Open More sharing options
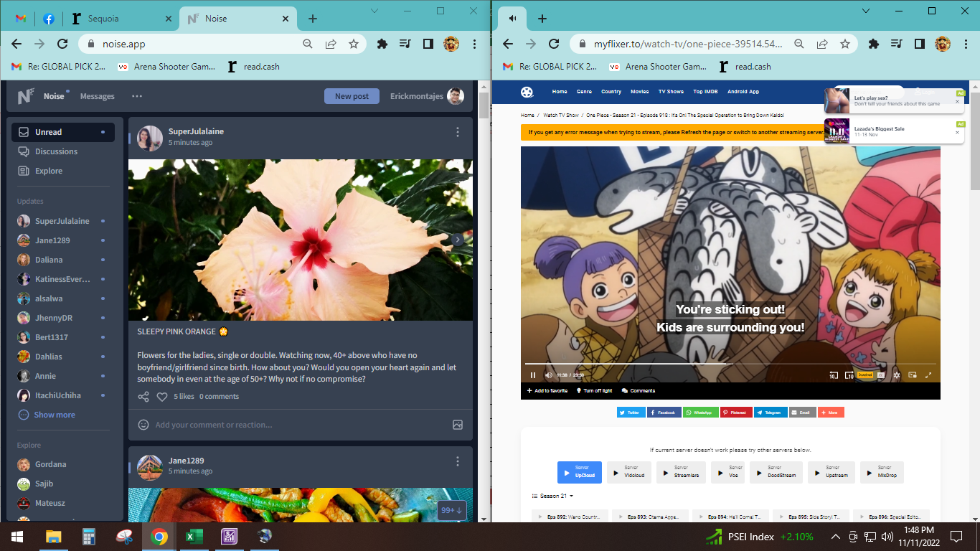The width and height of the screenshot is (980, 551). coord(831,413)
